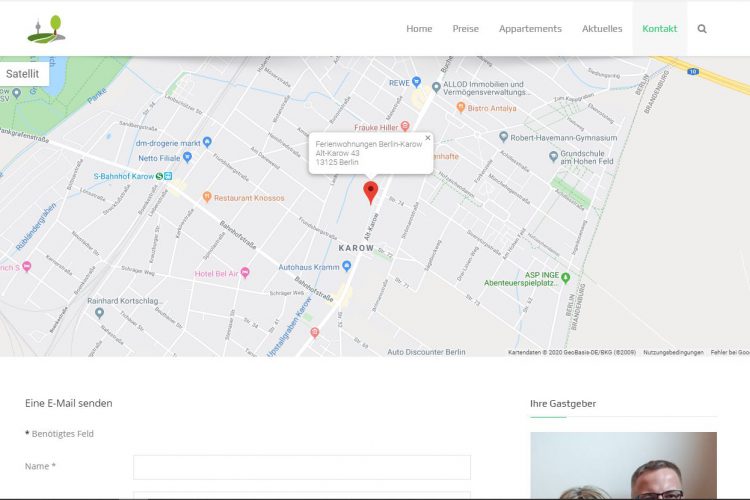Viewport: 750px width, 500px height.
Task: Click the Robert-Havemann-Gymnasium school marker
Action: click(x=504, y=137)
